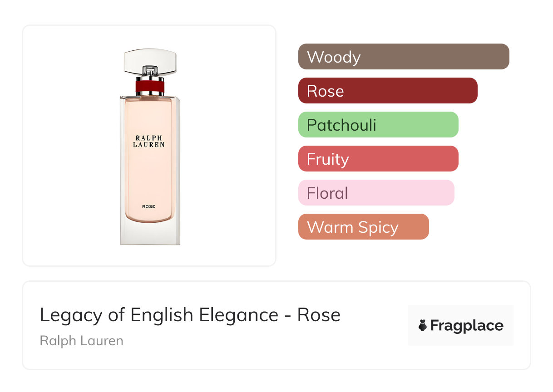Open the Ralph Lauren brand subtitle link
Image resolution: width=553 pixels, height=392 pixels.
click(x=81, y=341)
